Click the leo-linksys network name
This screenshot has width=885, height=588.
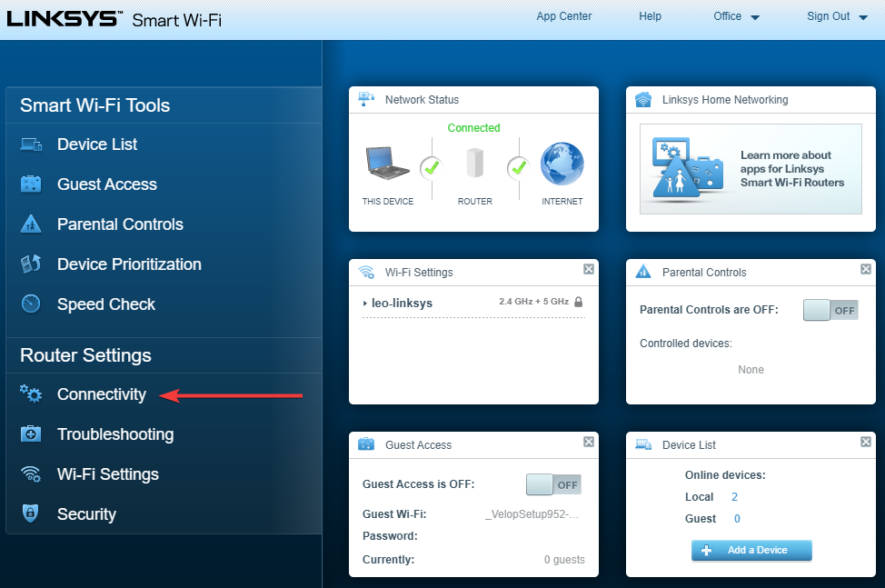coord(402,303)
